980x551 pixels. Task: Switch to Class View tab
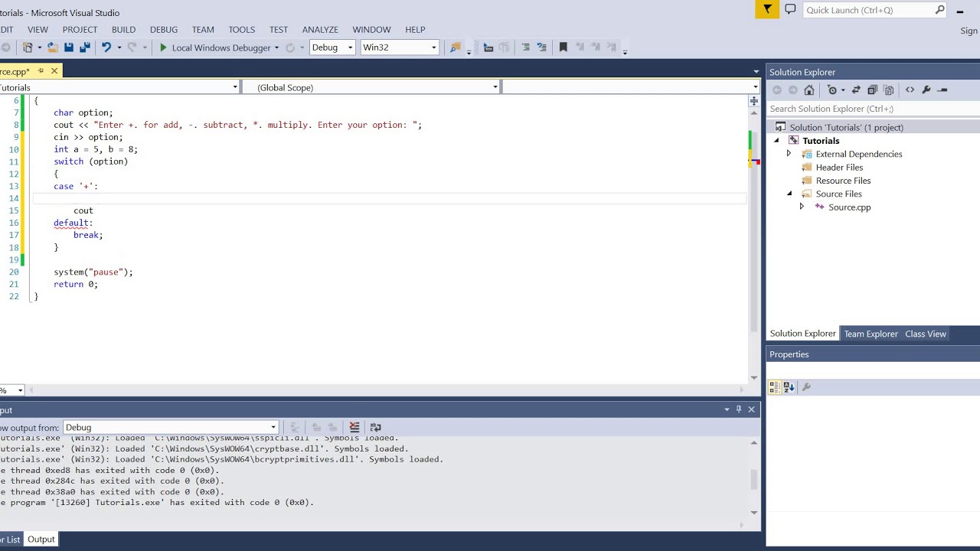pos(926,334)
